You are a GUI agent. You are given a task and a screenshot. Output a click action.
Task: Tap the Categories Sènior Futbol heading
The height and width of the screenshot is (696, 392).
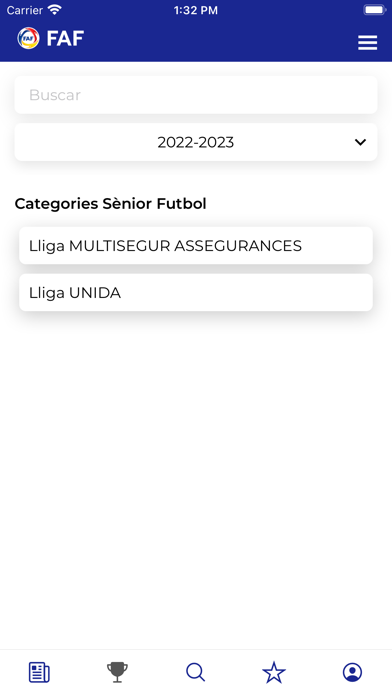111,204
